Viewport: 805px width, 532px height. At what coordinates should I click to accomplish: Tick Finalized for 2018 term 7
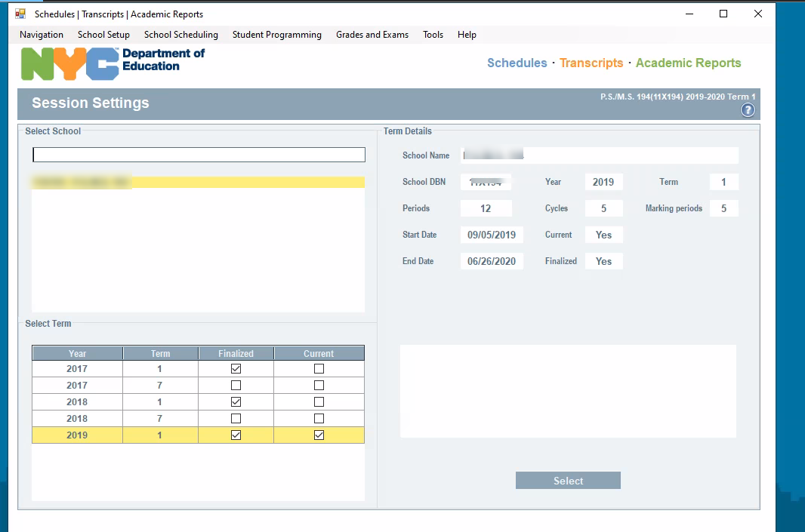tap(236, 419)
